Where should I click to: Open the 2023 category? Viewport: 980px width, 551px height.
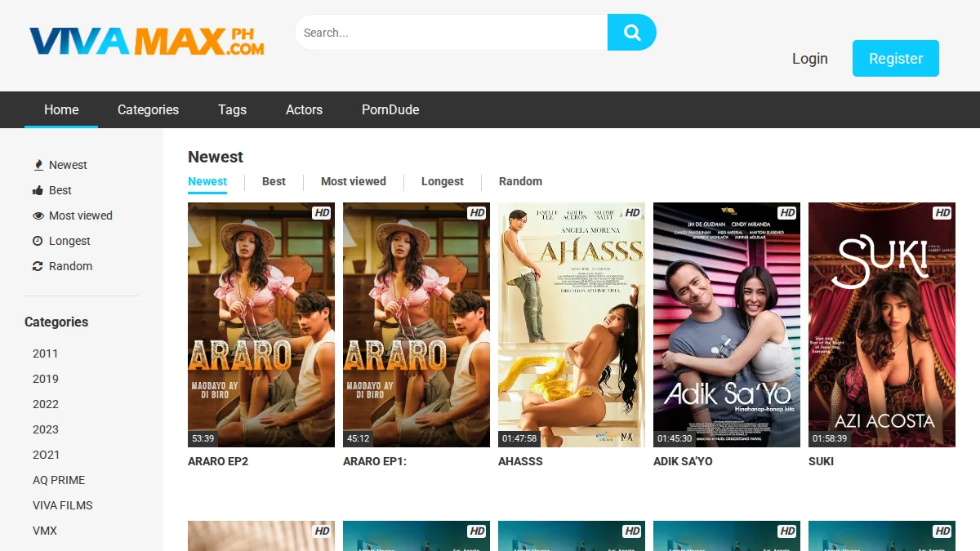[46, 429]
